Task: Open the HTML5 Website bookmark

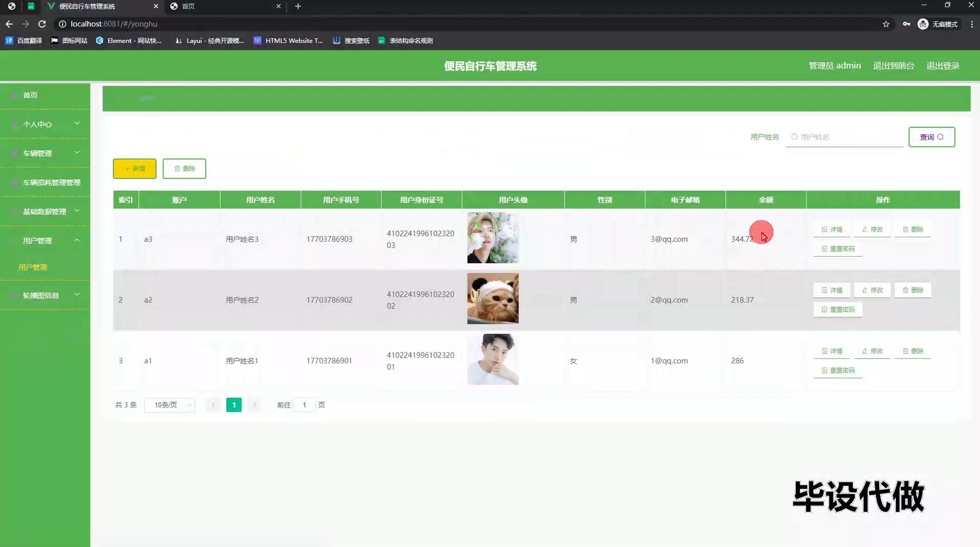Action: (x=288, y=40)
